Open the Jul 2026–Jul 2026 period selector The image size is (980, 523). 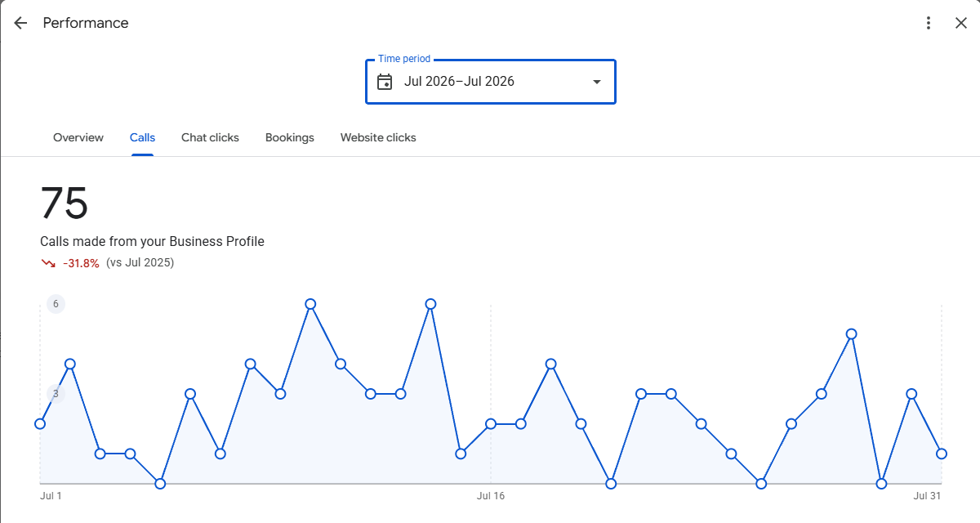[x=491, y=82]
